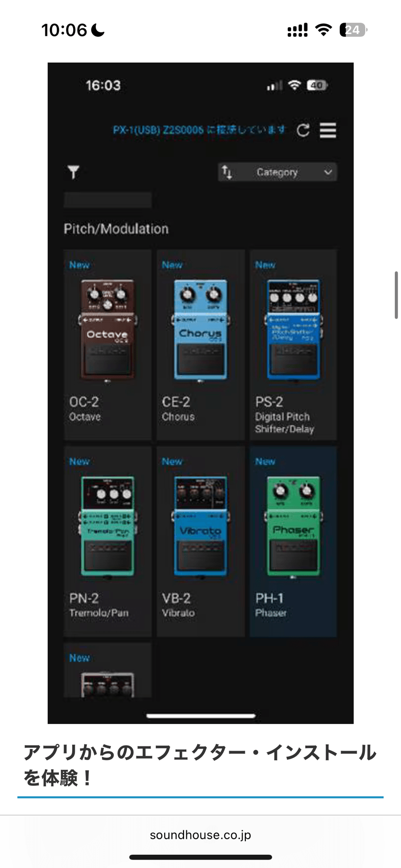The height and width of the screenshot is (868, 401).
Task: Click the PX-1 connection status text
Action: [x=199, y=130]
